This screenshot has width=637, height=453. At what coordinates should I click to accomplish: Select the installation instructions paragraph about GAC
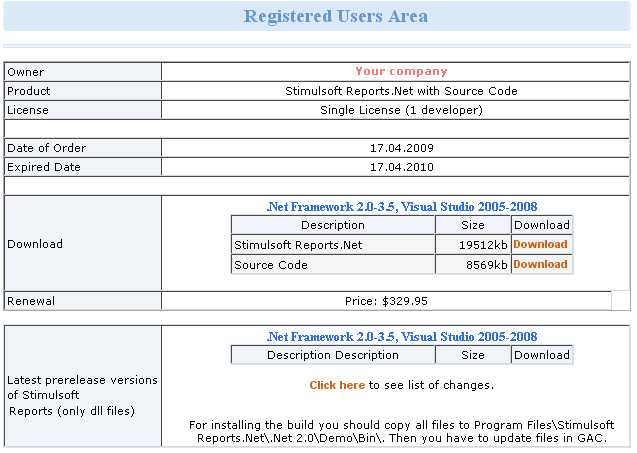(402, 431)
